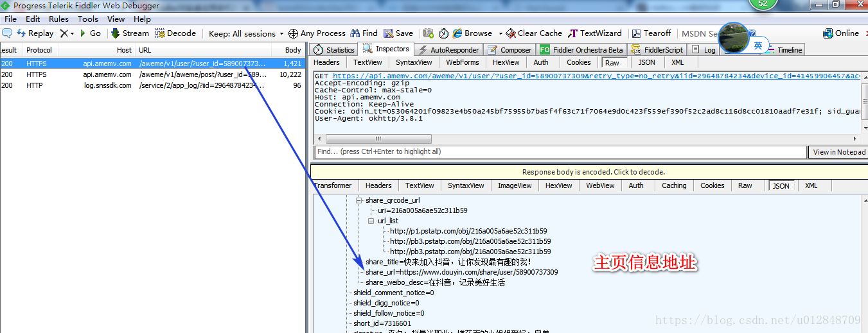This screenshot has height=333, width=868.
Task: Switch to the Composer tab
Action: pos(509,49)
